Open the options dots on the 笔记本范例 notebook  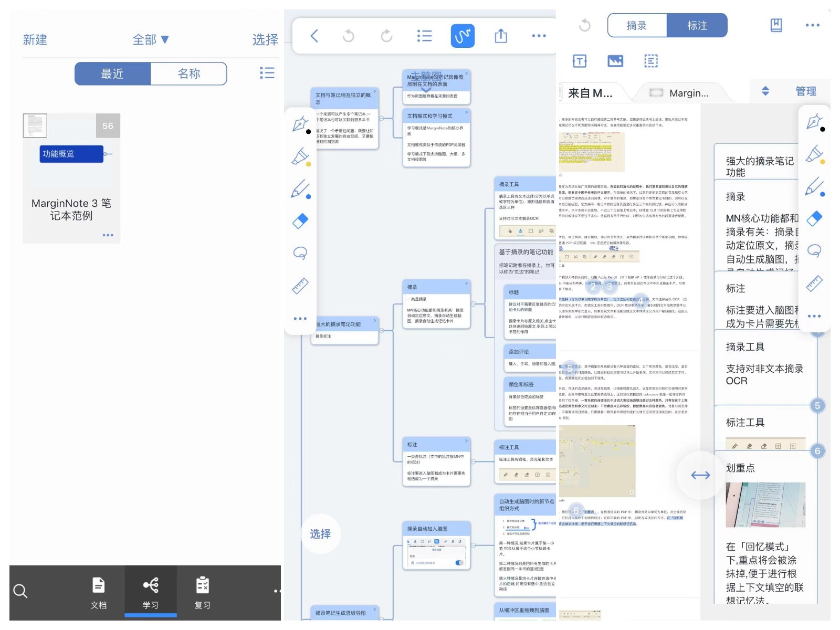pyautogui.click(x=108, y=235)
